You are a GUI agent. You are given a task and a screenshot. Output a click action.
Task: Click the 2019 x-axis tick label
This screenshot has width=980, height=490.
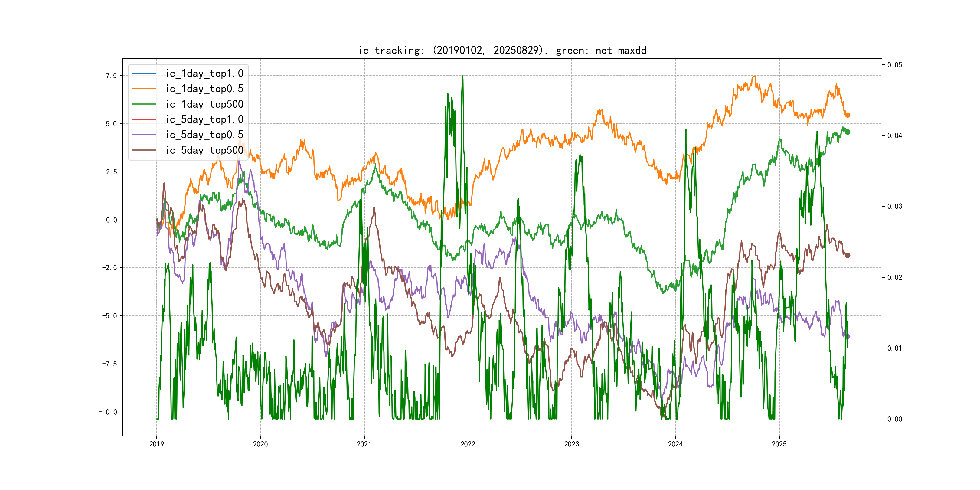[156, 444]
